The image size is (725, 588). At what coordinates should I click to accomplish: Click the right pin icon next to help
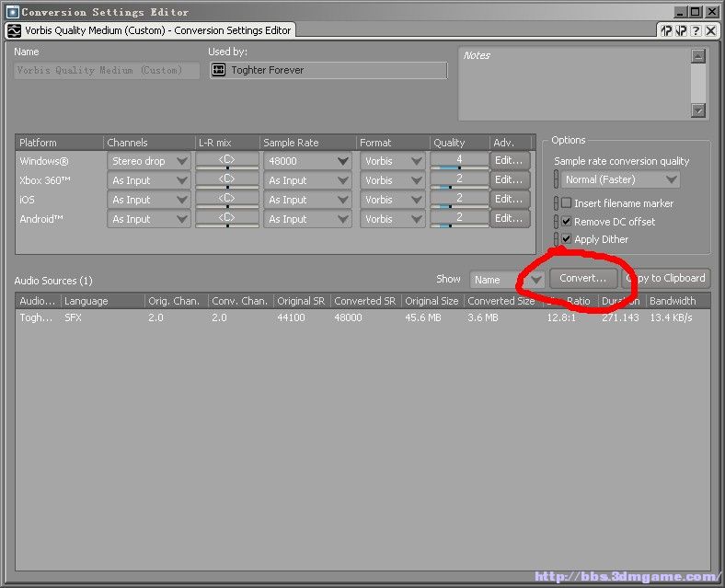681,31
